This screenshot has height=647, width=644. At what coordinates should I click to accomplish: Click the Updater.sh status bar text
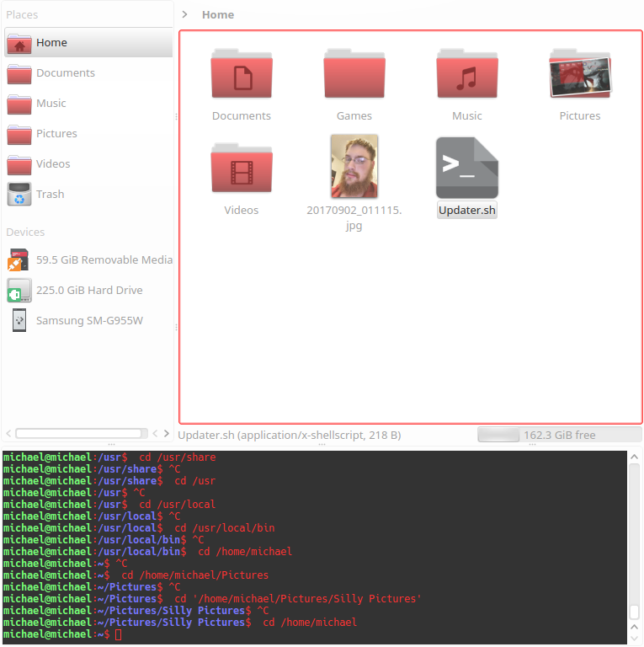290,436
